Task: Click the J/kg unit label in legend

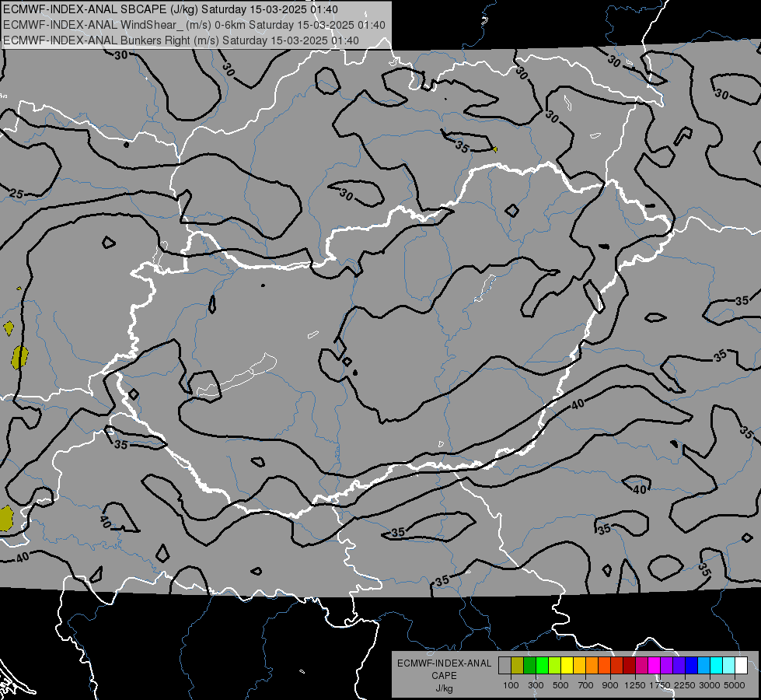Action: pyautogui.click(x=444, y=688)
